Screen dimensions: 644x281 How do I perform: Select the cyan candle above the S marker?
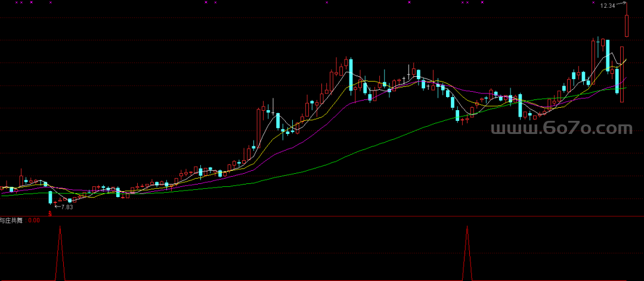click(x=51, y=197)
